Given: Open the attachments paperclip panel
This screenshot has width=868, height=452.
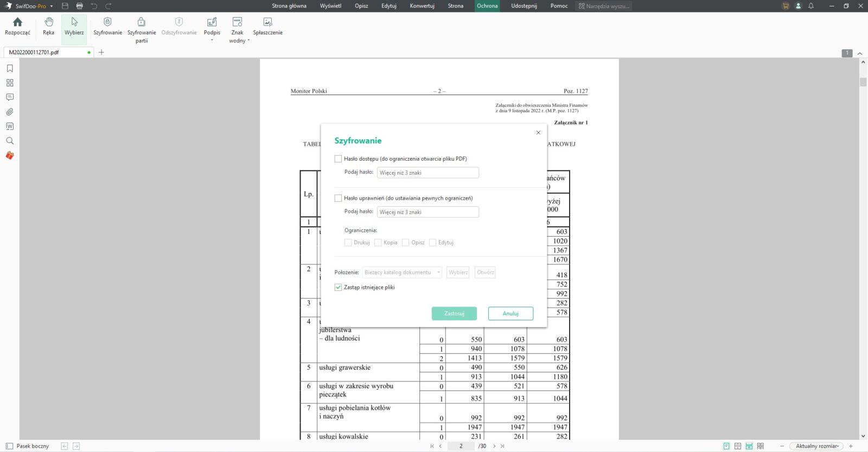Looking at the screenshot, I should tap(10, 112).
